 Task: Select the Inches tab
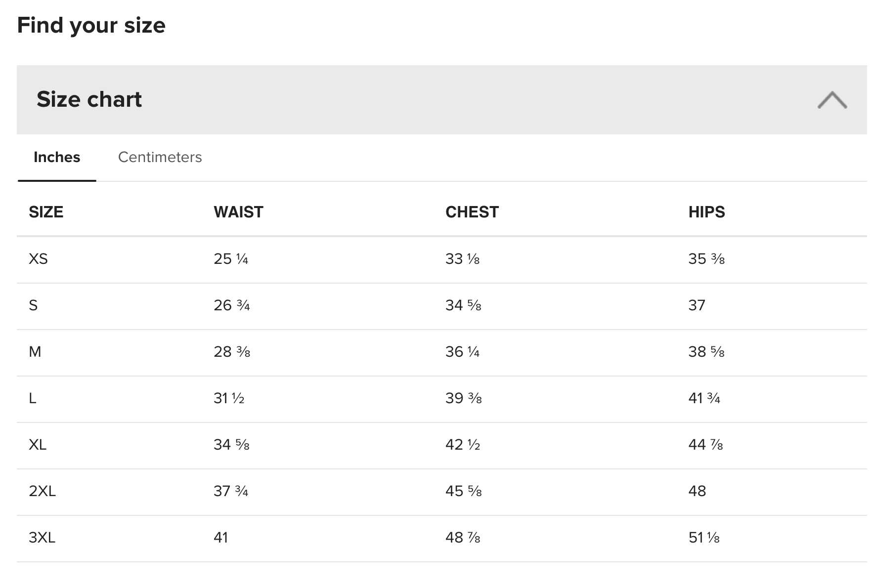(57, 157)
